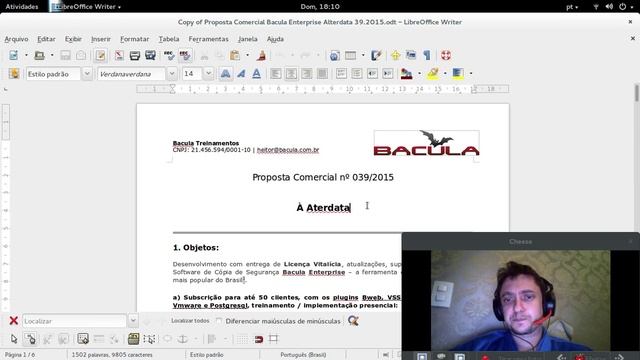Image resolution: width=640 pixels, height=360 pixels.
Task: Click the heitor@bacula.com.br email link
Action: (x=288, y=150)
